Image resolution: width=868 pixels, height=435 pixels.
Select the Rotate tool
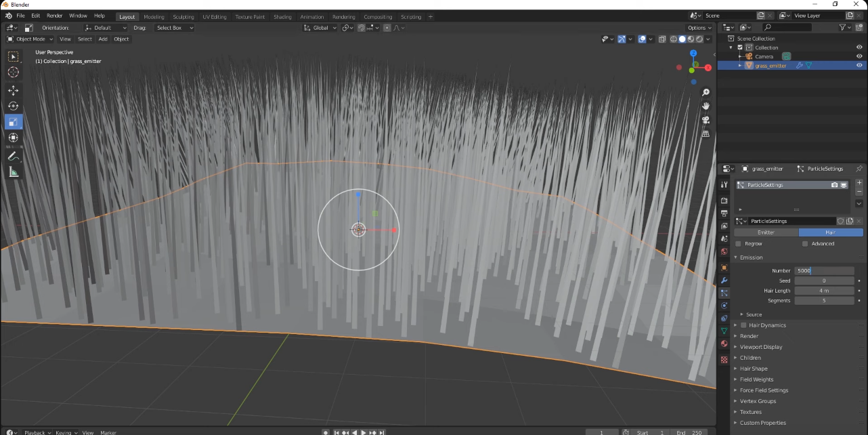click(14, 106)
